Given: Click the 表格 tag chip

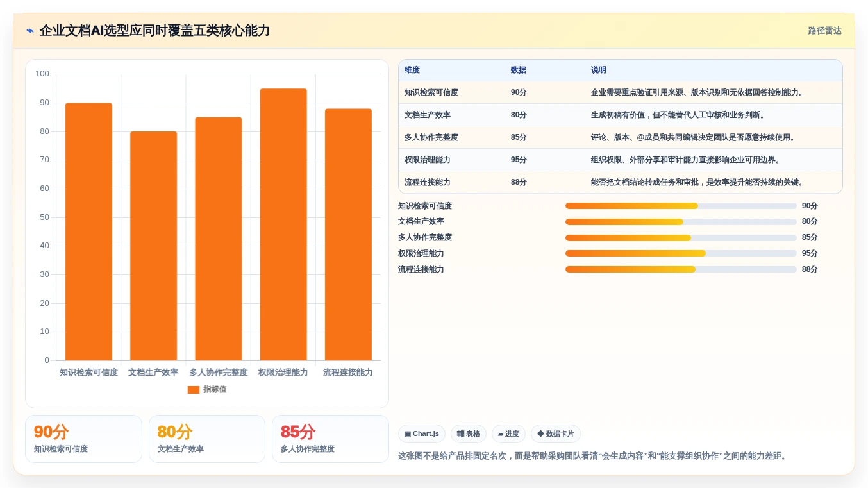Looking at the screenshot, I should click(469, 434).
